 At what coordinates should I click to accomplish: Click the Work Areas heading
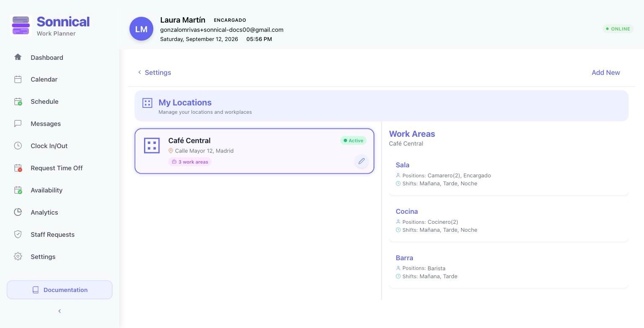point(412,134)
